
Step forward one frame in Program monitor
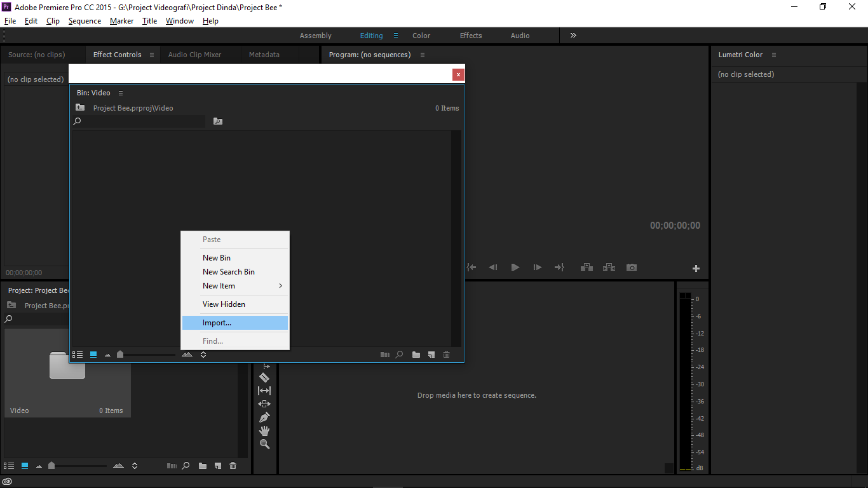(x=538, y=268)
